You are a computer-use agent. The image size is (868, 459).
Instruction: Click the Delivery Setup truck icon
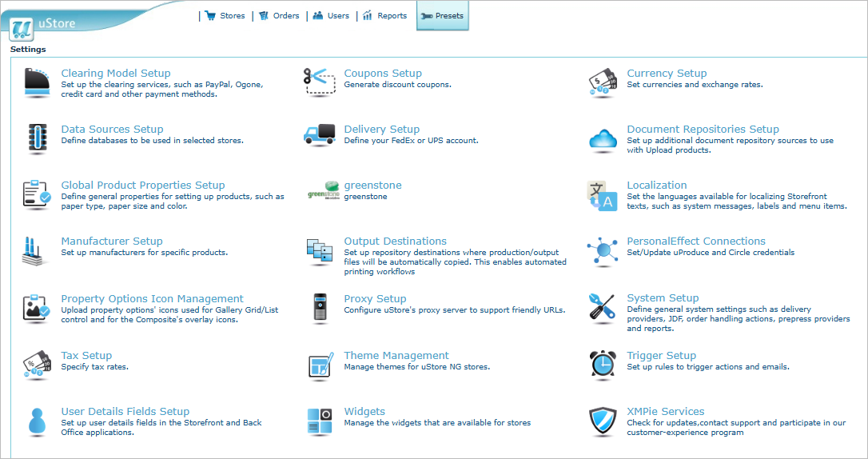(x=320, y=135)
